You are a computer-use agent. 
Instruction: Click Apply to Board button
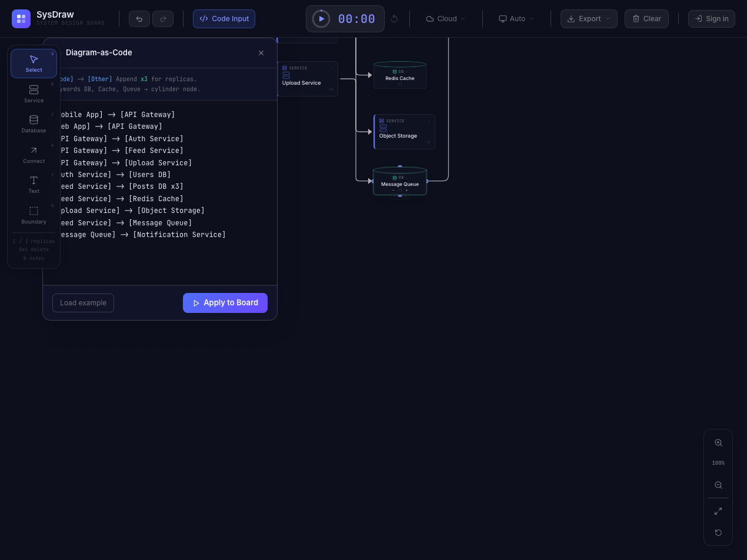[225, 303]
